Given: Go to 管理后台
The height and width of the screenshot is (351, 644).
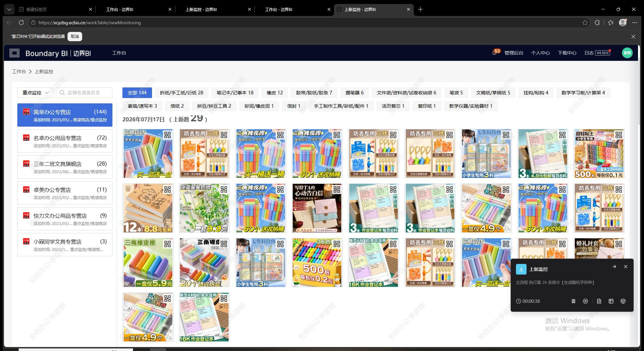Looking at the screenshot, I should tap(514, 53).
